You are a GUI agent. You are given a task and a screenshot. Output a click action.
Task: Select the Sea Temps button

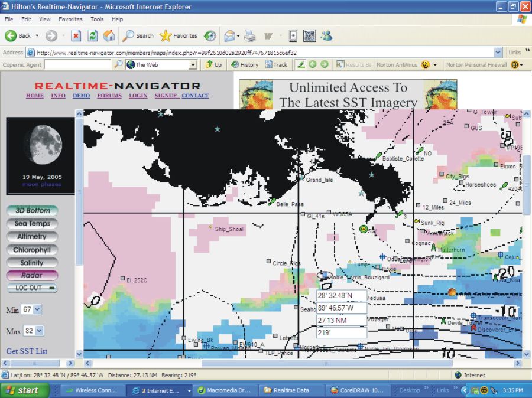[33, 223]
